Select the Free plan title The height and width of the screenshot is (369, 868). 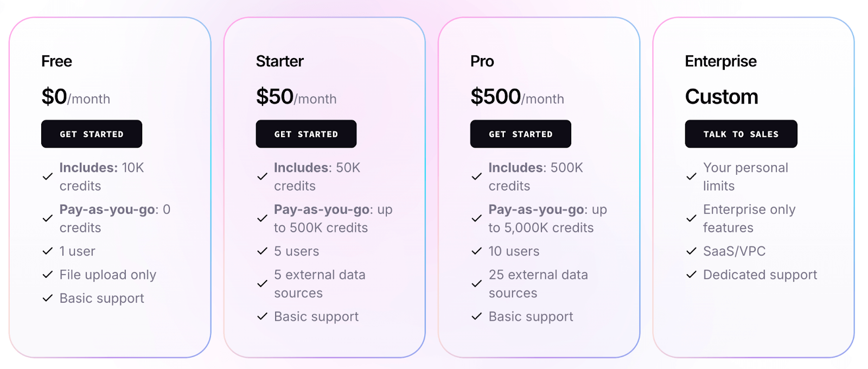tap(56, 61)
